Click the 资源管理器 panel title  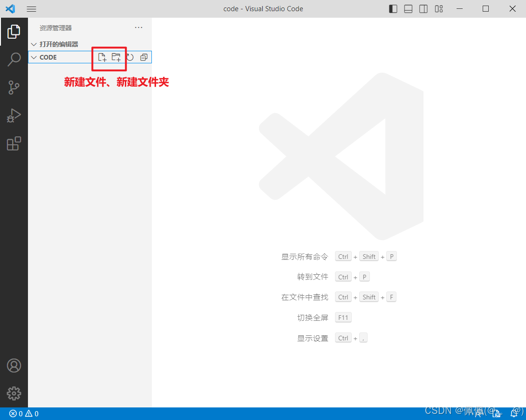point(56,28)
